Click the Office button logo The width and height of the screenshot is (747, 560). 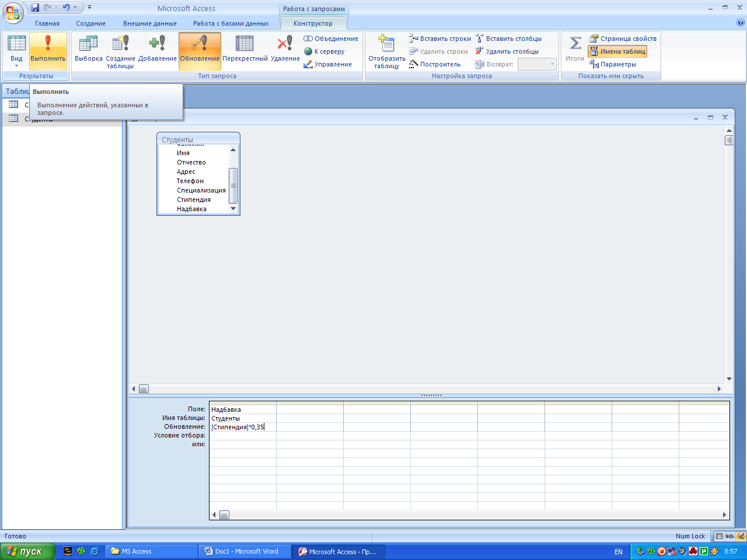pos(13,13)
